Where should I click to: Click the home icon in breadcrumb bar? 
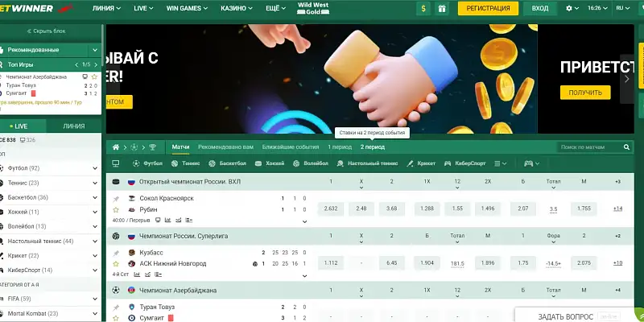[116, 147]
